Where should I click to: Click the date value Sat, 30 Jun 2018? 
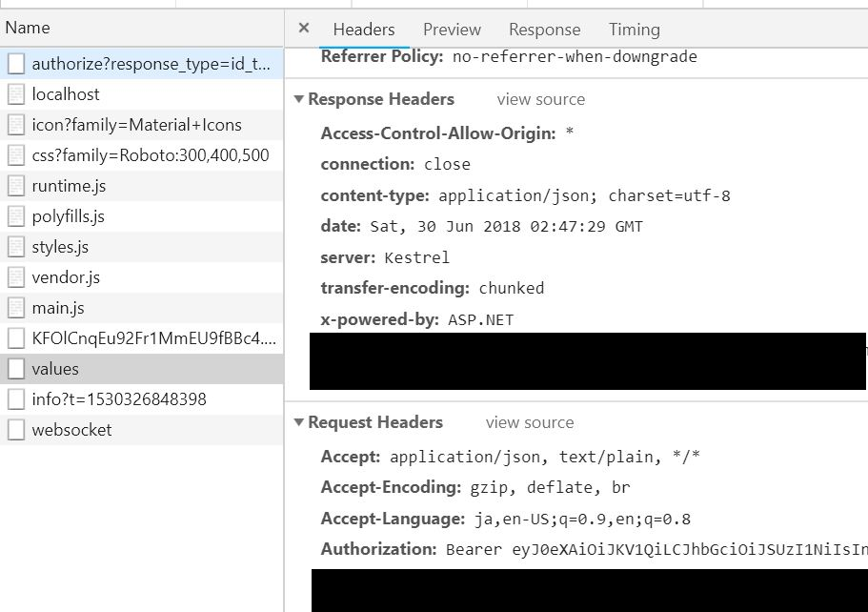point(507,227)
